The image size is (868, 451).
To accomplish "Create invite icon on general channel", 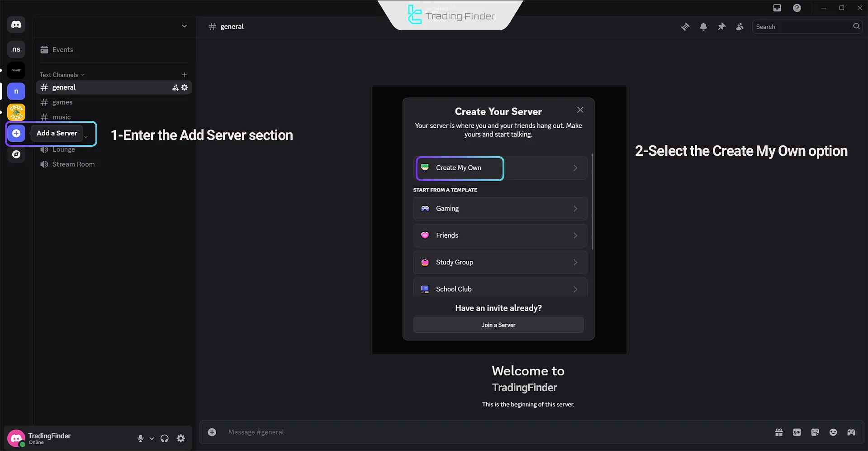I will point(175,87).
